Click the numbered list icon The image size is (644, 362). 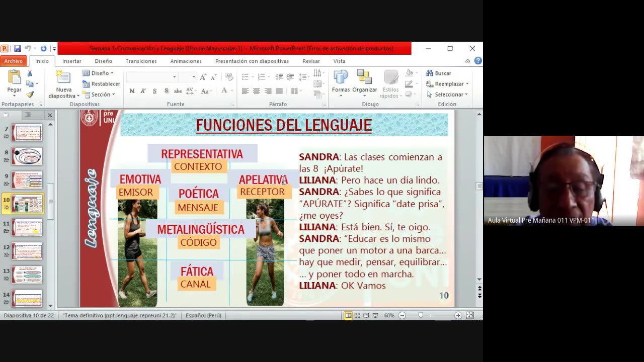[x=263, y=77]
